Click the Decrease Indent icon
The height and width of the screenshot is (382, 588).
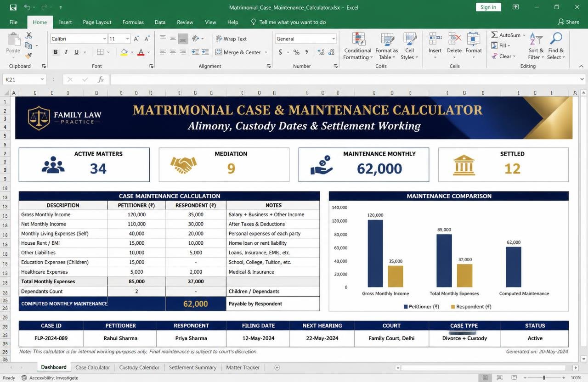click(195, 52)
